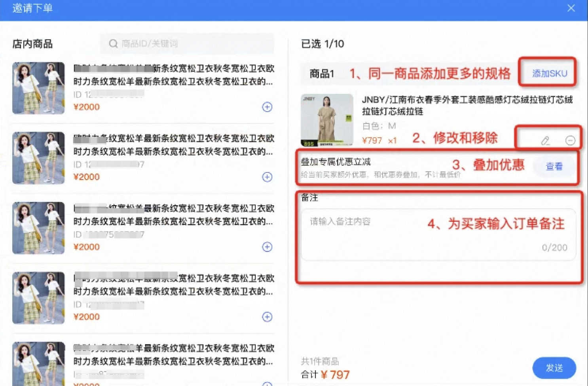Open the second store product thumbnail
Image resolution: width=588 pixels, height=386 pixels.
38,158
